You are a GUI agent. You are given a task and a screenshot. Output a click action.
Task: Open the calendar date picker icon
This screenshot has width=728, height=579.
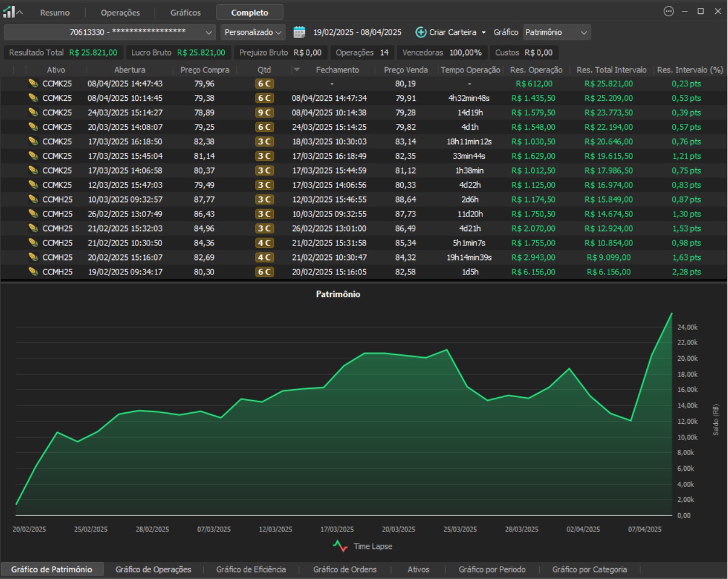point(299,32)
